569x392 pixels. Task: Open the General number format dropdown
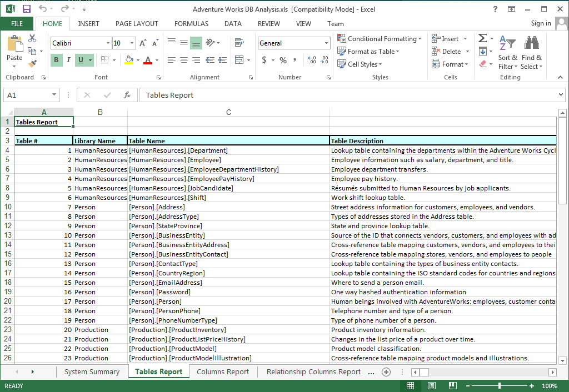pos(326,43)
